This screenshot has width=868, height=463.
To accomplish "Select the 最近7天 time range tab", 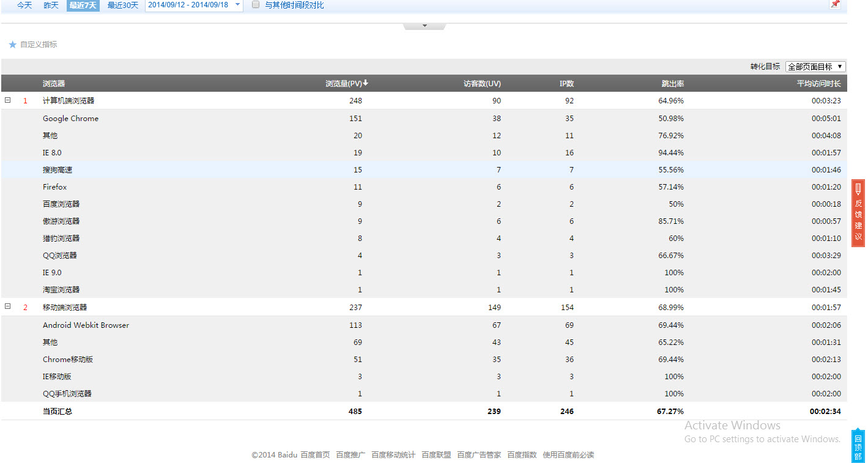I will tap(83, 5).
